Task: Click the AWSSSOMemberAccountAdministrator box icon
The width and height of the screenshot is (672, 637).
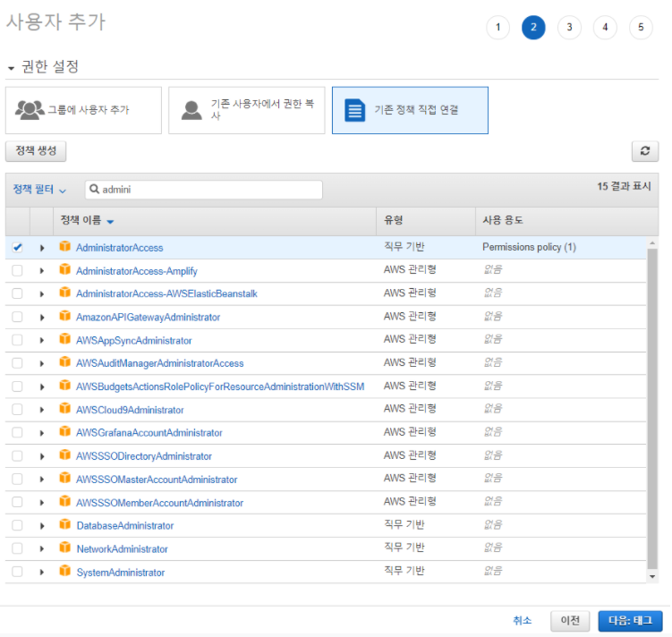Action: pos(65,501)
